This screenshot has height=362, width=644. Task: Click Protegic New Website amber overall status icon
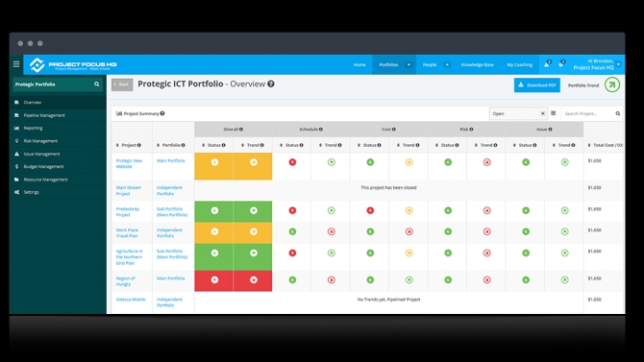click(214, 162)
